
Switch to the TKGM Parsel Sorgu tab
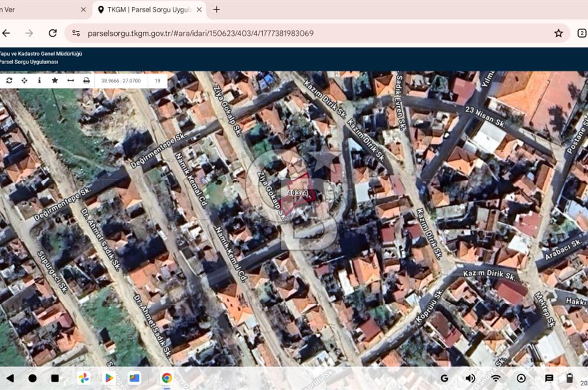click(147, 9)
